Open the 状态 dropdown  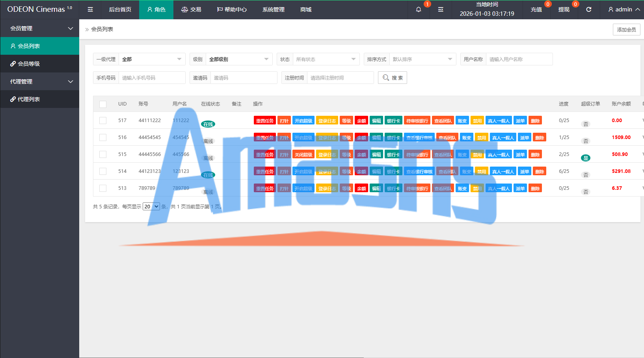(326, 59)
